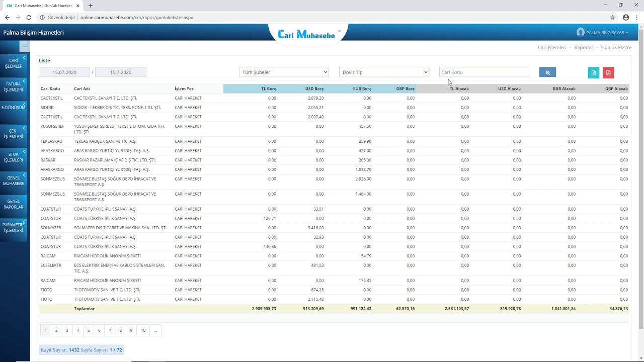Click the USD Borç column header
Screen dimensions: 644x362
tap(314, 89)
